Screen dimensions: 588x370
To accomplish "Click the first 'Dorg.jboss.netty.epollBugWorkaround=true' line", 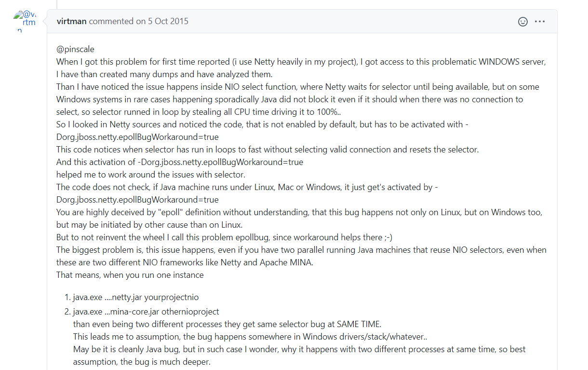I will pos(137,137).
